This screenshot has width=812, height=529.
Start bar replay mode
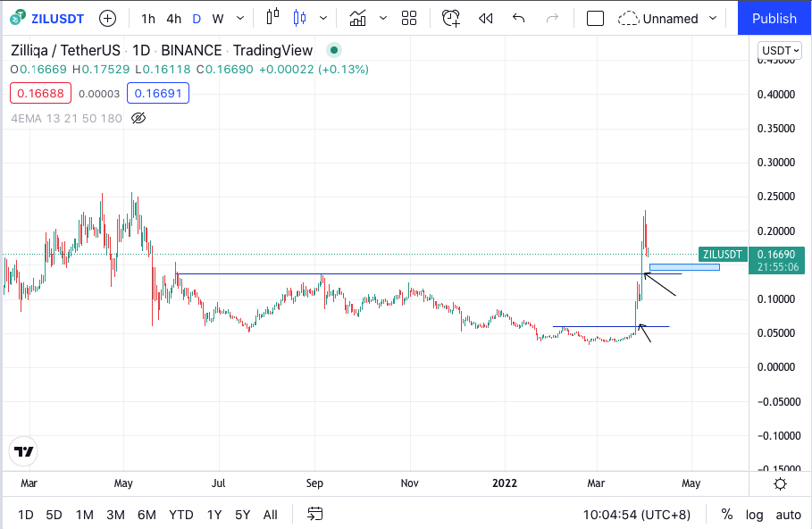485,19
